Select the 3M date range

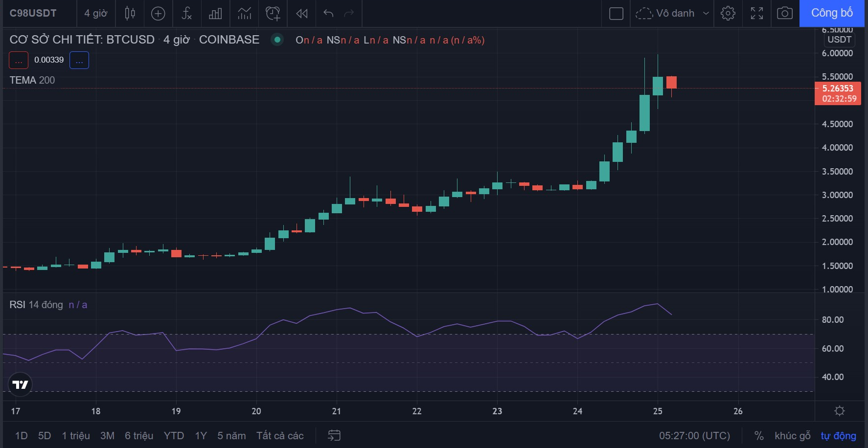pyautogui.click(x=107, y=436)
